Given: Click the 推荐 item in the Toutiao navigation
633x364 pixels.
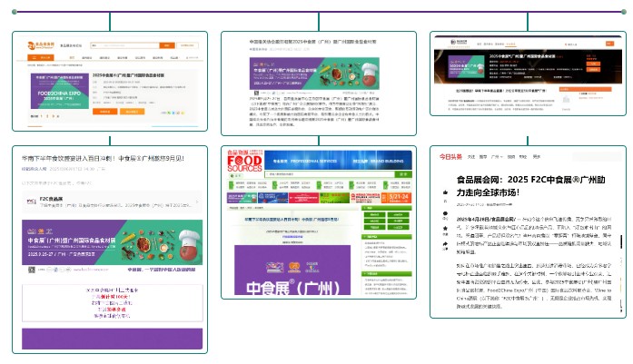Looking at the screenshot, I should click(x=483, y=156).
